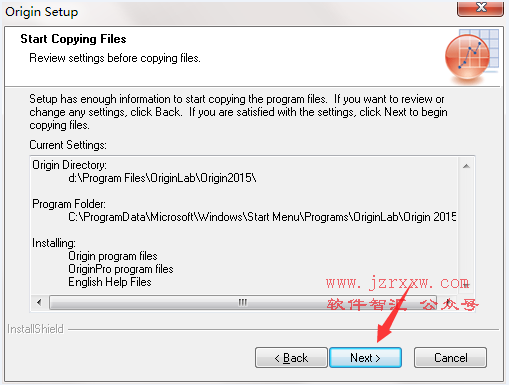
Task: Click 'Origin program files' entry
Action: pyautogui.click(x=113, y=256)
